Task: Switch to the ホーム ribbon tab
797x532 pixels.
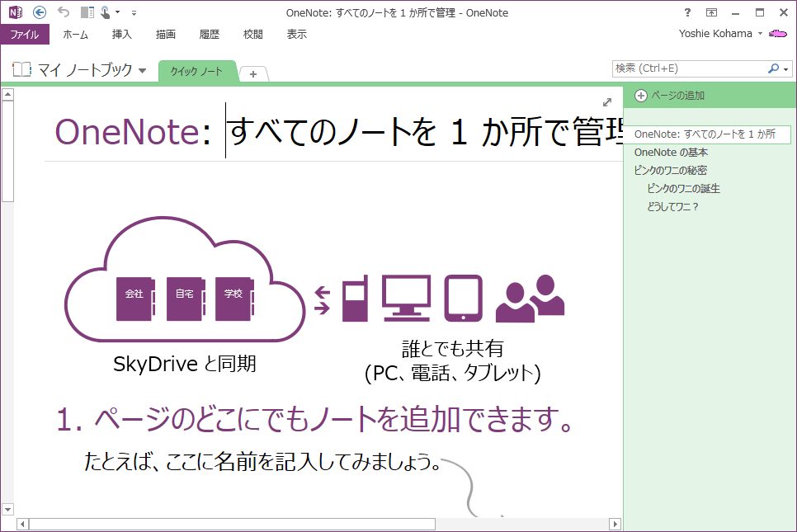Action: coord(75,34)
